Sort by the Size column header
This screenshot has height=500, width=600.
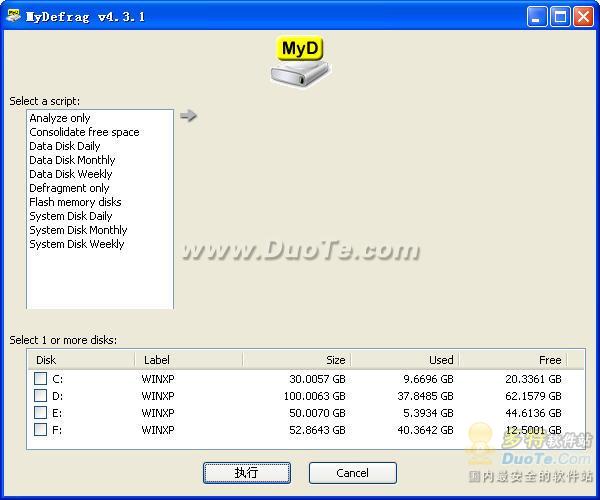pyautogui.click(x=297, y=360)
